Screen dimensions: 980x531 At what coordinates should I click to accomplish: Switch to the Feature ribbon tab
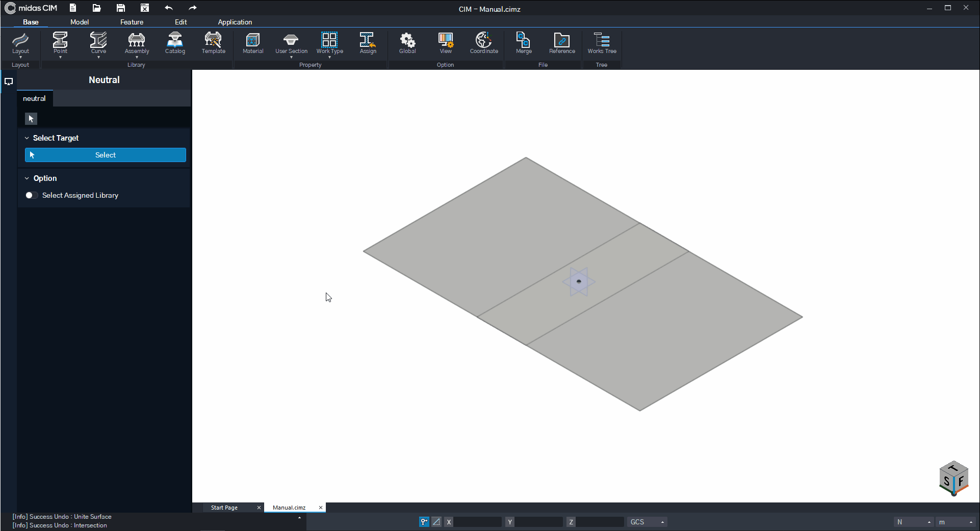[132, 22]
